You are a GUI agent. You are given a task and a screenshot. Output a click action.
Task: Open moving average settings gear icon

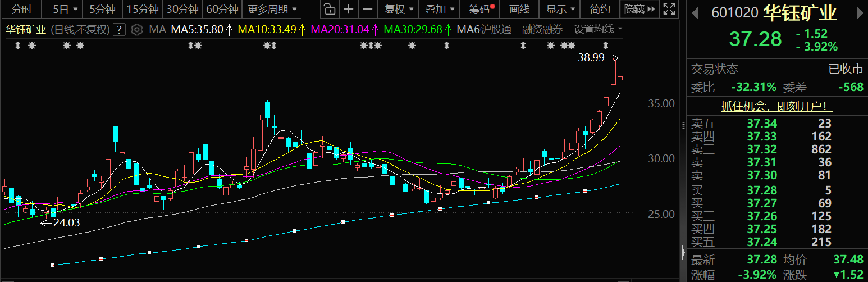[x=136, y=30]
